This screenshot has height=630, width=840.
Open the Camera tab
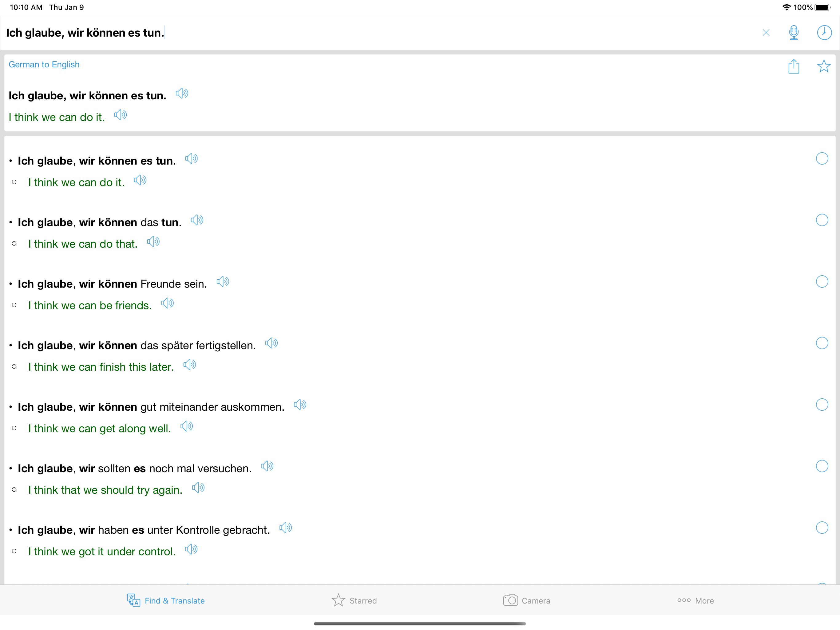tap(526, 600)
